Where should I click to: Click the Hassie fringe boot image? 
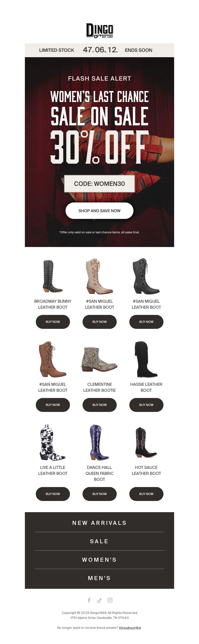(146, 359)
